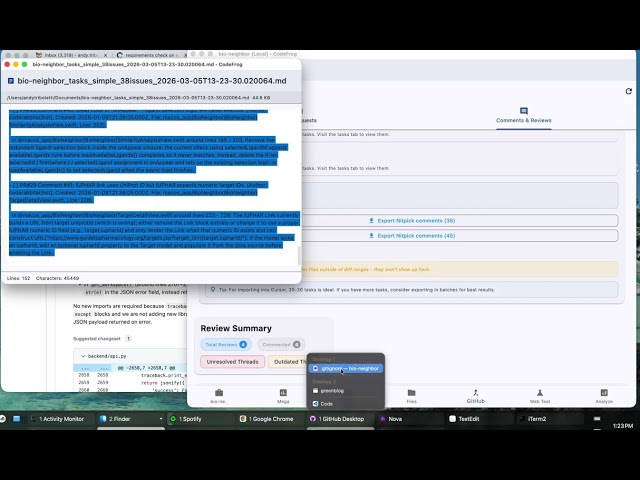Click the 1:23 PM clock
This screenshot has width=640, height=480.
click(x=623, y=426)
